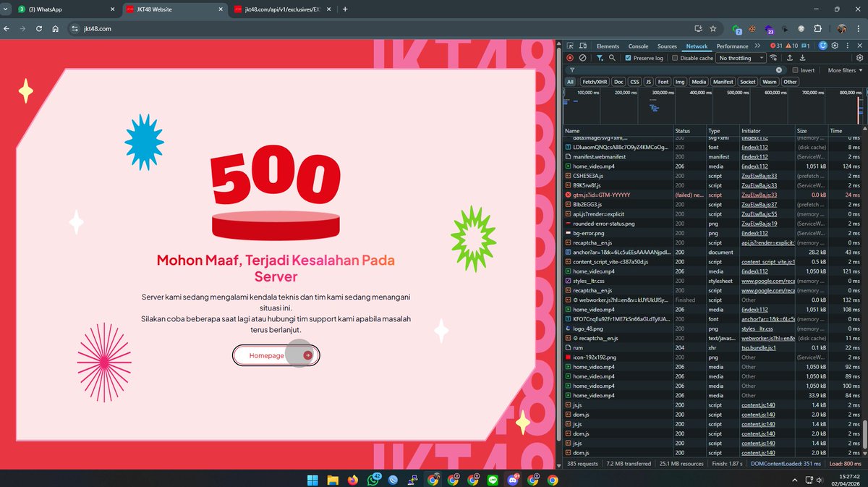Filter requests by Img type

[680, 82]
